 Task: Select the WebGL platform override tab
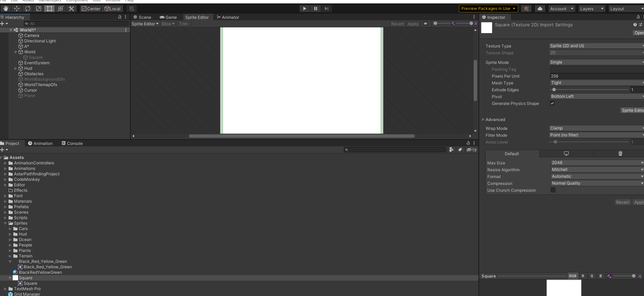[620, 153]
